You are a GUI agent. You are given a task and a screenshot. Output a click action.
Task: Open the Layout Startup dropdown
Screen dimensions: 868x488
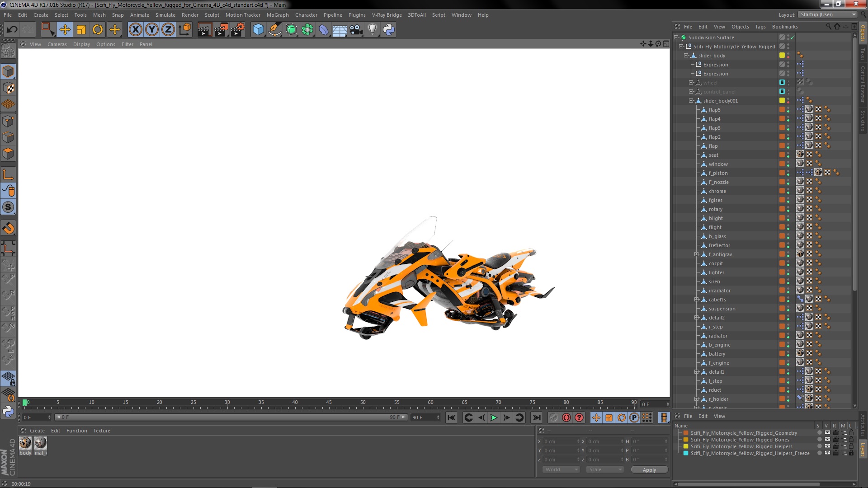(827, 14)
